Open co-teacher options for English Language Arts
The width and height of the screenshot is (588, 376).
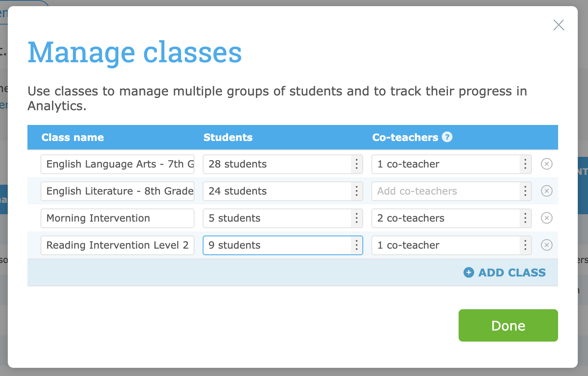tap(525, 164)
